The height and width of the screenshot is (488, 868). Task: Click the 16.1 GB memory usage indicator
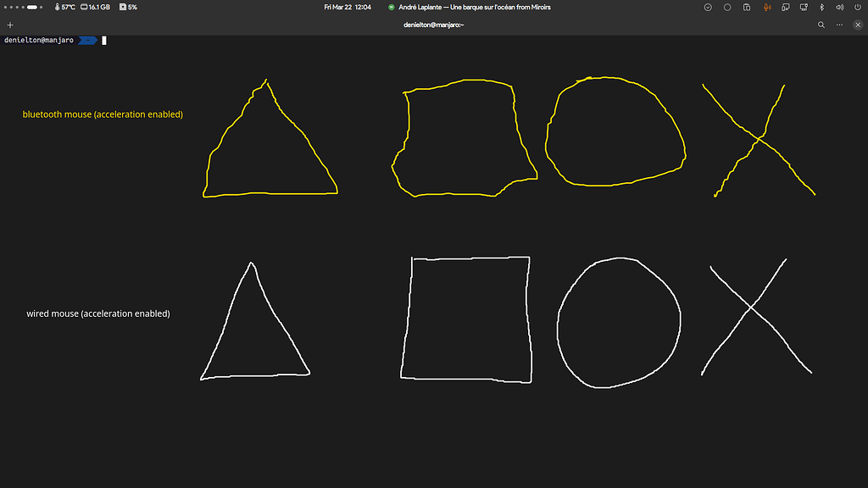pyautogui.click(x=95, y=7)
